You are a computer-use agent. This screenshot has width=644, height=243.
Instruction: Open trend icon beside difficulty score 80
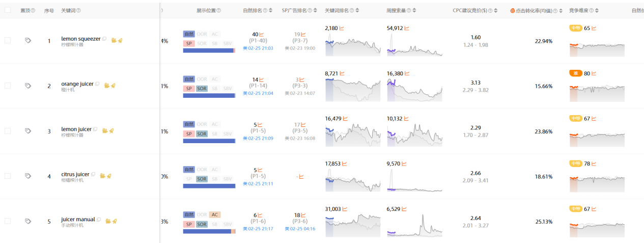point(594,74)
